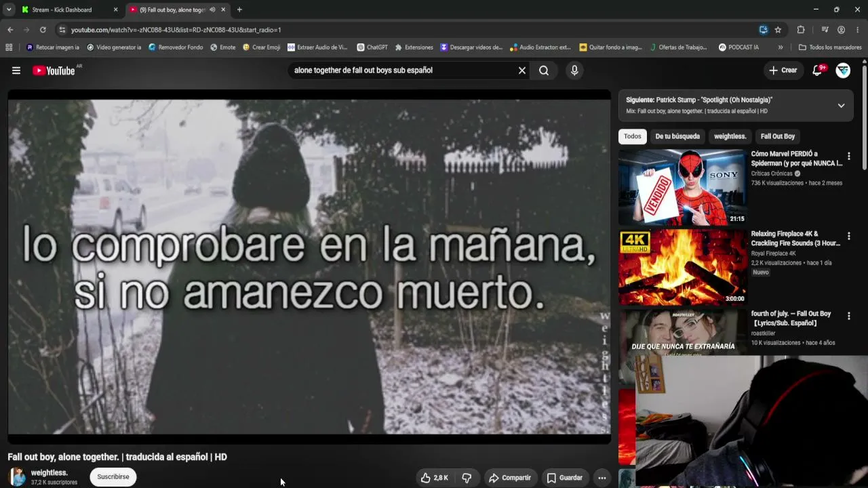Open the Chrome extensions puzzle icon
This screenshot has height=488, width=868.
pos(801,30)
